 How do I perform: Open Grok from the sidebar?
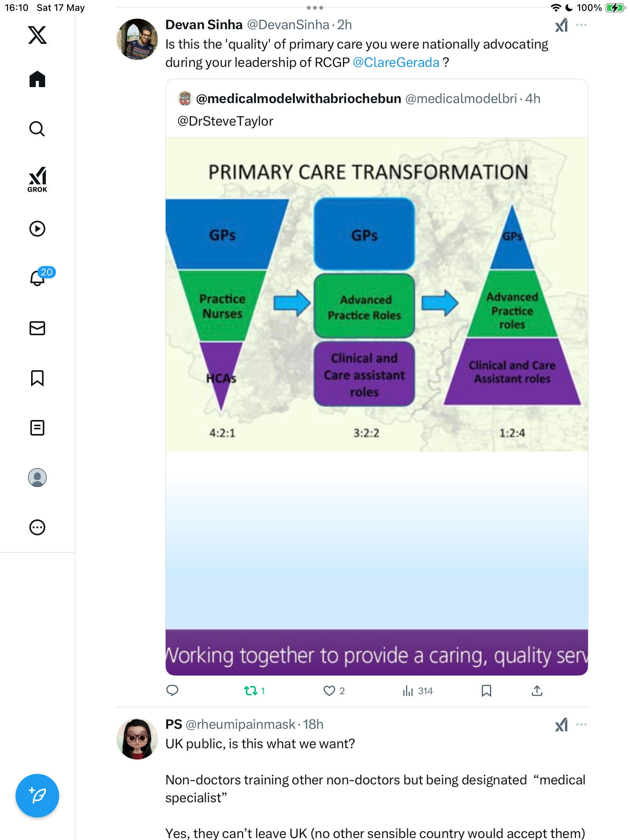coord(37,179)
